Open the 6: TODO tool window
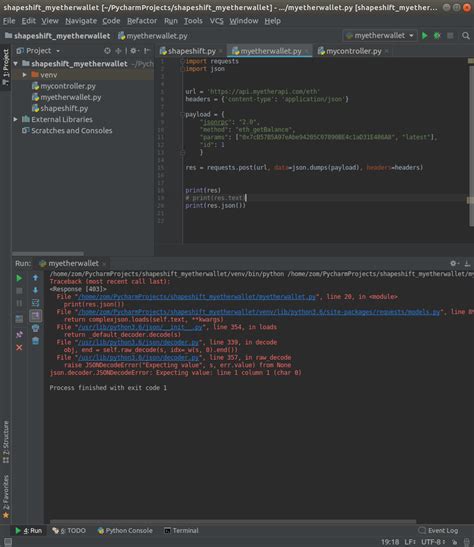Viewport: 474px width, 547px height. [x=69, y=531]
